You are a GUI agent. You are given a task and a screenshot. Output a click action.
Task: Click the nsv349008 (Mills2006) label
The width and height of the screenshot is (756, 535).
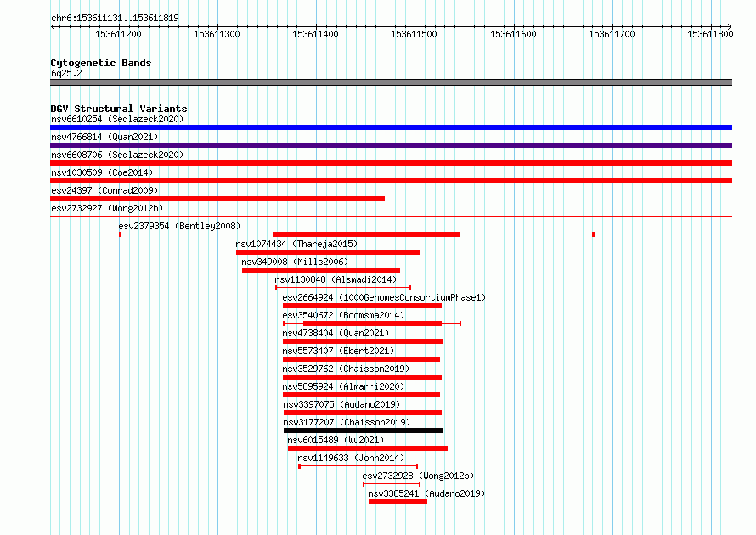tap(295, 262)
